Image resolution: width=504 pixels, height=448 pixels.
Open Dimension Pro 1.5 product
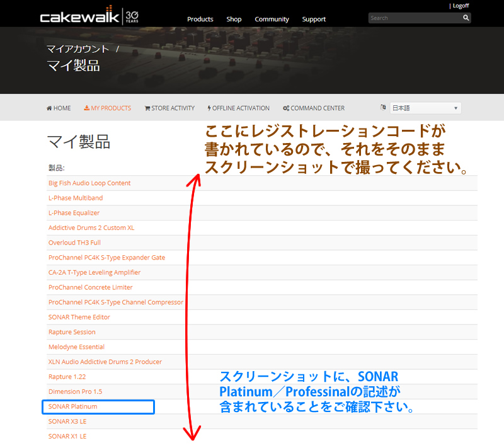76,392
